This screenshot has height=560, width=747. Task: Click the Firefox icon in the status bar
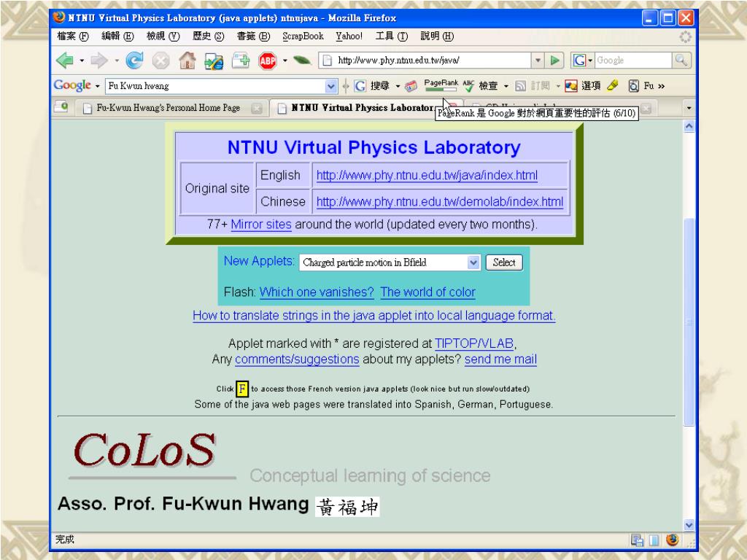672,540
